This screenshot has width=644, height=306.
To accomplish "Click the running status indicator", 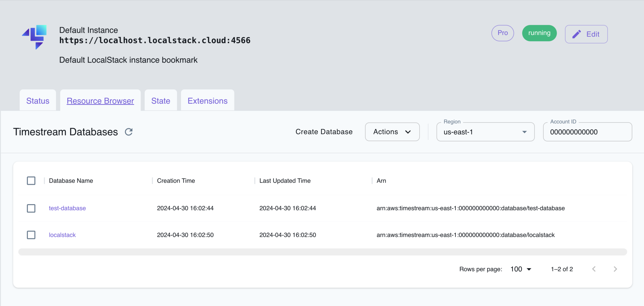I will point(539,33).
